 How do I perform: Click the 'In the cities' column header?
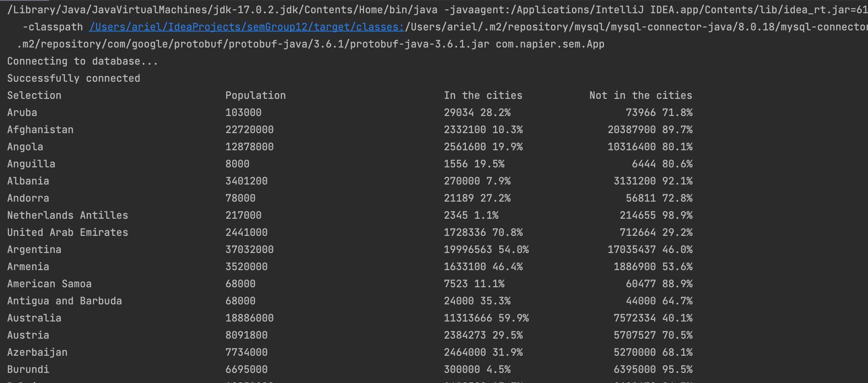point(483,95)
